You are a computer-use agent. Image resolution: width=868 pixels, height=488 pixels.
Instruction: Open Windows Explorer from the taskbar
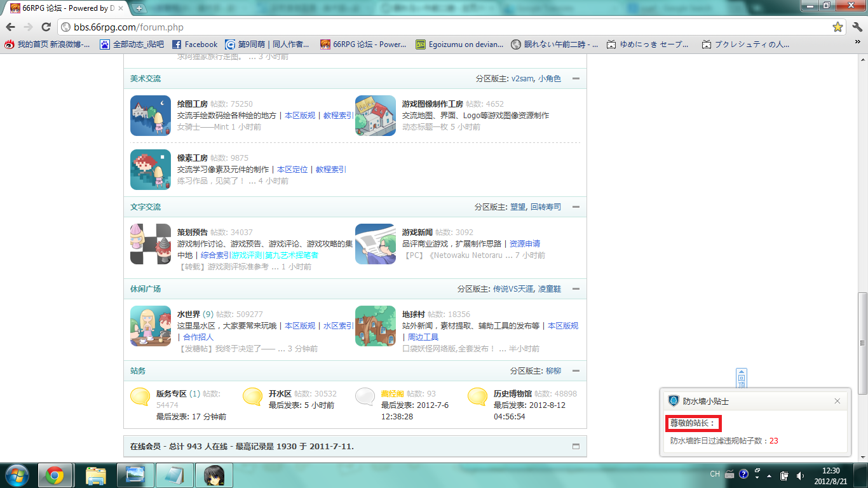[96, 475]
